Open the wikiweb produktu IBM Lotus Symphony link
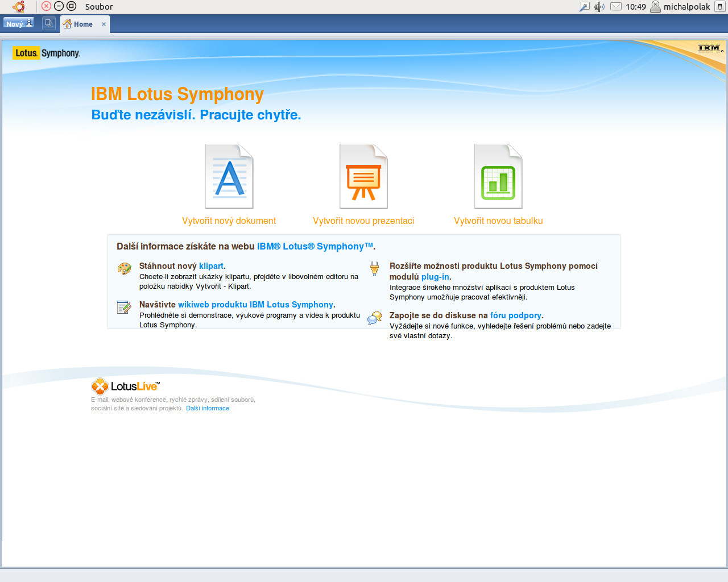 [x=255, y=305]
